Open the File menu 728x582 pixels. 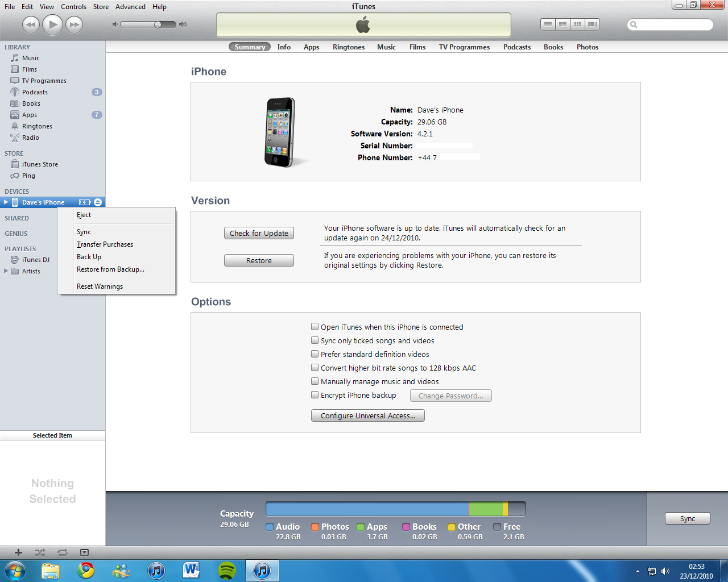tap(10, 7)
